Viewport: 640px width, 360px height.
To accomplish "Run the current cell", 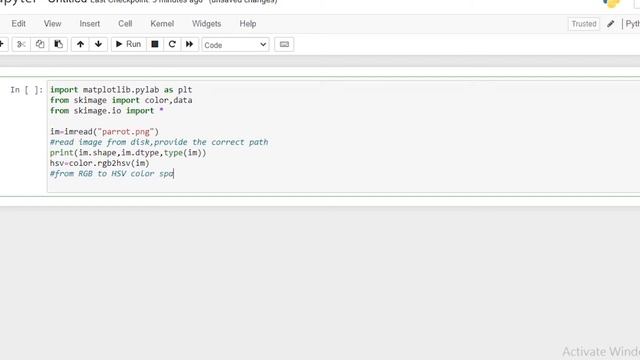I will (x=128, y=44).
